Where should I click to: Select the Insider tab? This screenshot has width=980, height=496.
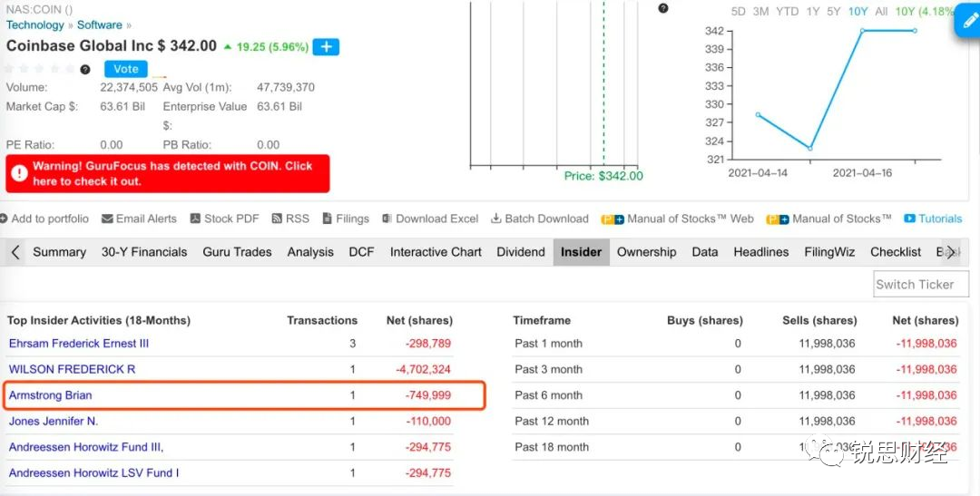[582, 252]
